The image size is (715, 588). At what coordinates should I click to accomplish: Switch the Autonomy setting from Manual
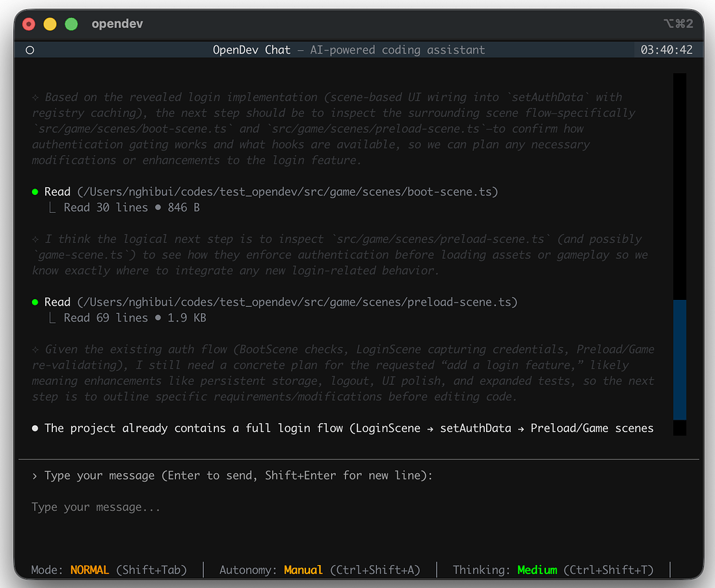point(303,570)
